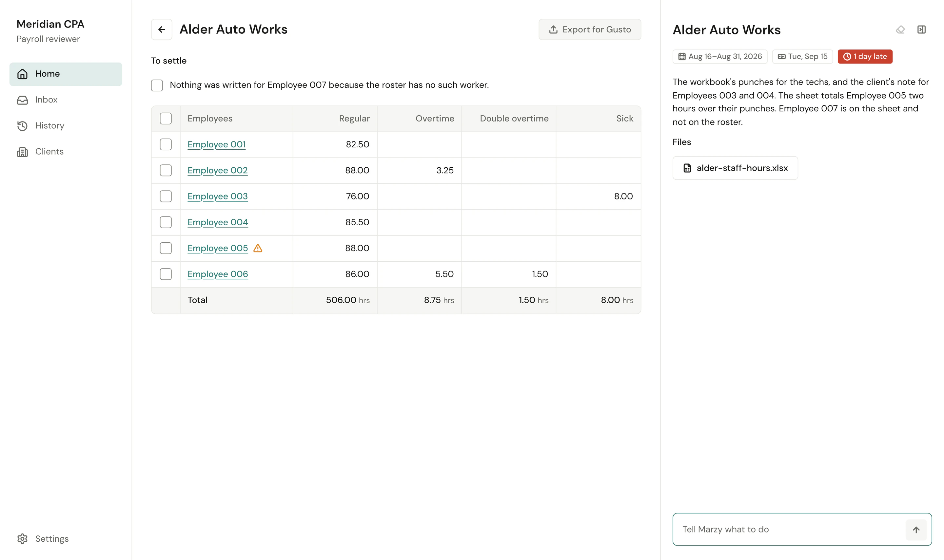Click the History clock icon
The width and height of the screenshot is (944, 560).
click(22, 126)
